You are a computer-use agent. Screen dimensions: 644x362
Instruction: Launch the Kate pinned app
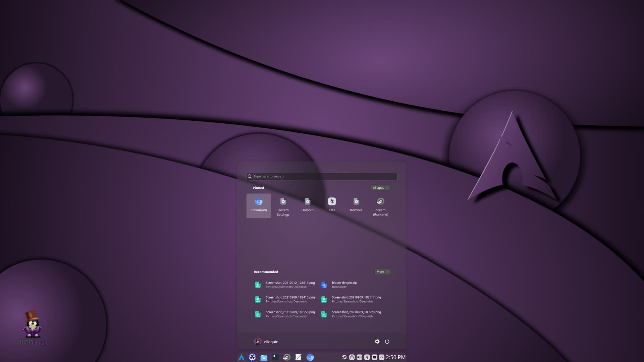coord(332,205)
